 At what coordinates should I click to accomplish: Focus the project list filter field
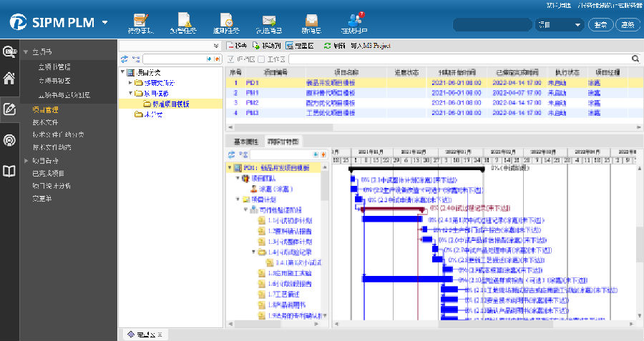(x=459, y=59)
